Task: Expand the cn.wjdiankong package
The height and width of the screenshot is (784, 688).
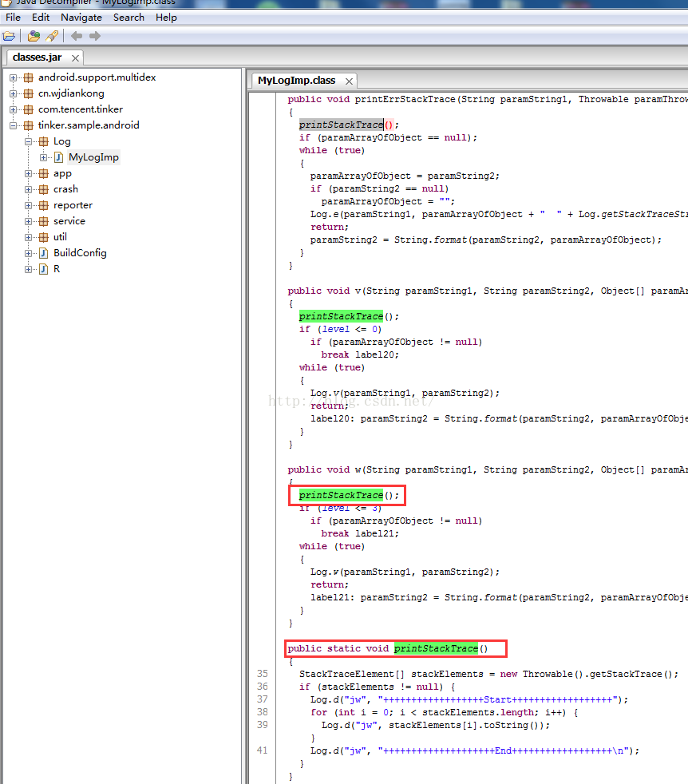Action: pyautogui.click(x=13, y=93)
